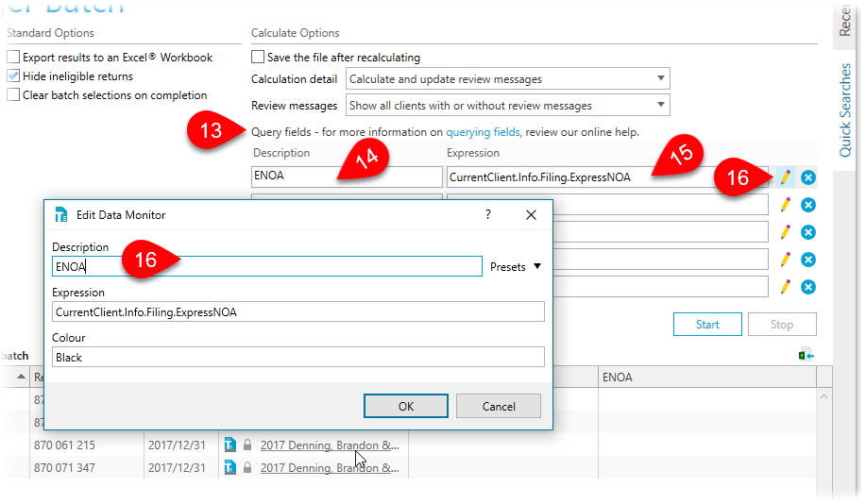This screenshot has height=504, width=866.
Task: Click the Description field in the dialog
Action: tap(267, 266)
